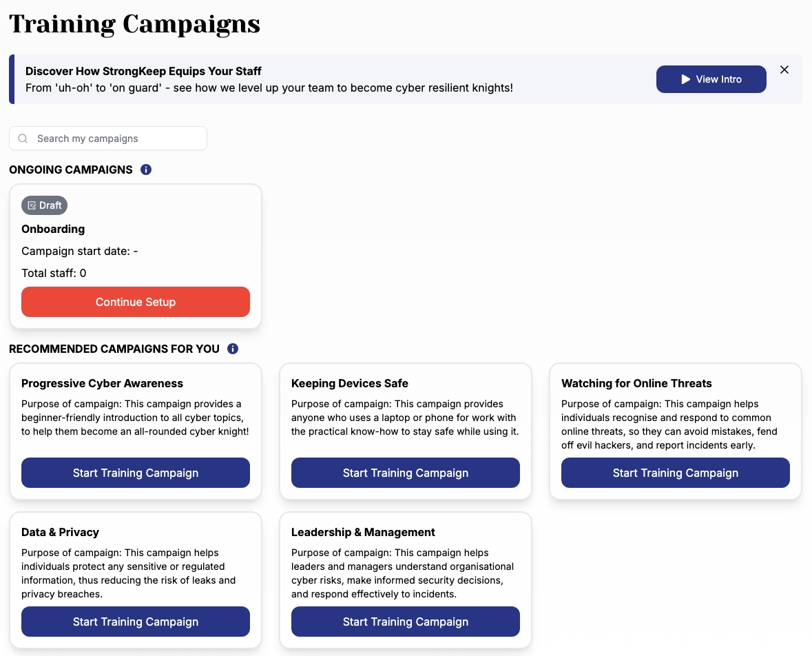The image size is (812, 656).
Task: Select the Progressive Cyber Awareness card title
Action: tap(102, 383)
